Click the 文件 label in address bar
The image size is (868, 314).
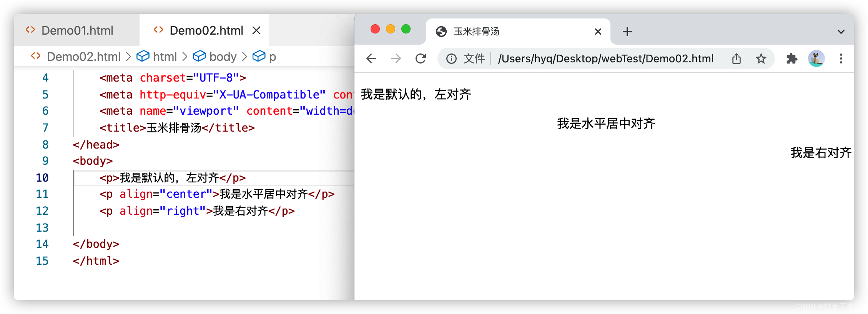pos(474,58)
